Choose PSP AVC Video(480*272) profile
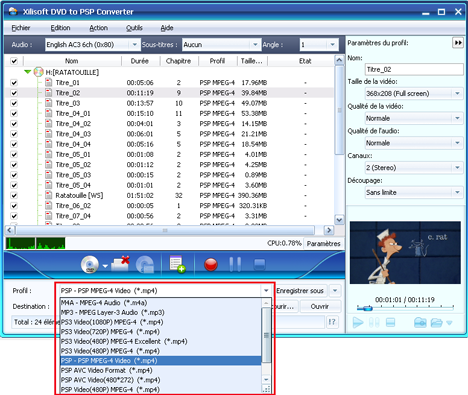This screenshot has width=468, height=395. (160, 380)
